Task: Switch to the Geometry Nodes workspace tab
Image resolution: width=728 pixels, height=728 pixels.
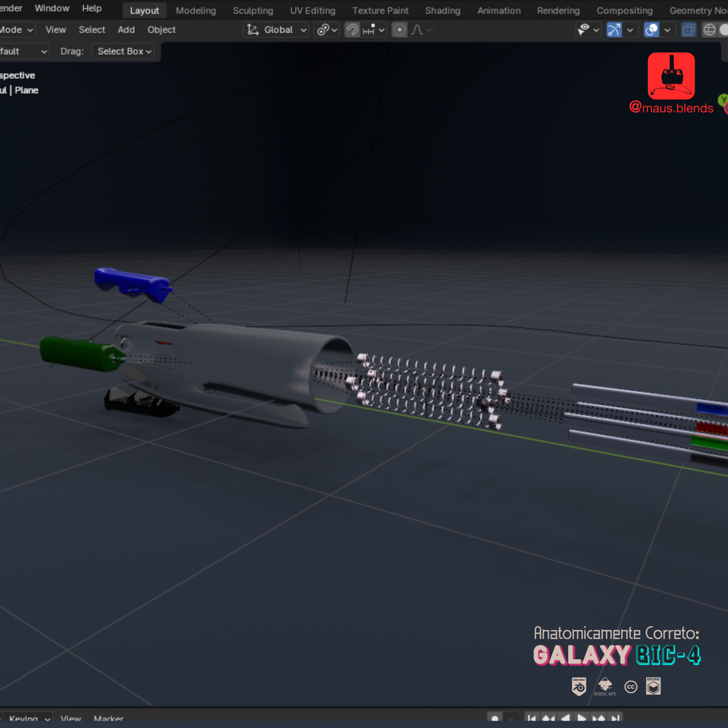Action: coord(698,10)
